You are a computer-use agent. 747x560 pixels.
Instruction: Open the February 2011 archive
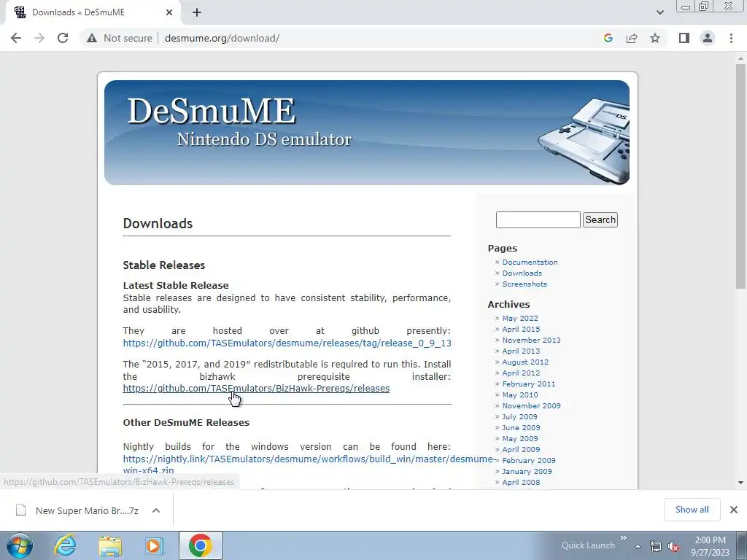528,384
